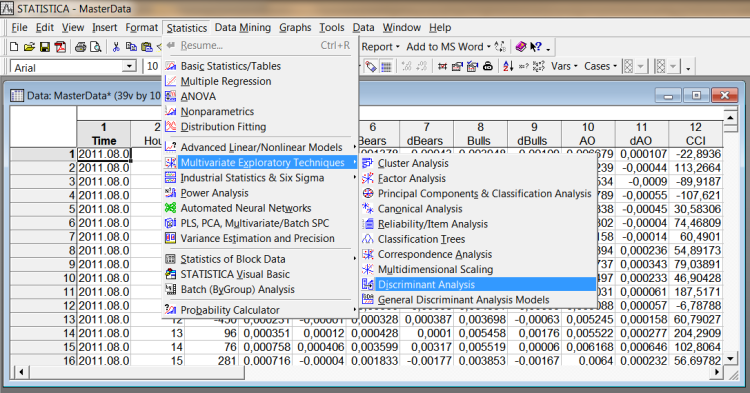Open the File menu

pos(19,28)
